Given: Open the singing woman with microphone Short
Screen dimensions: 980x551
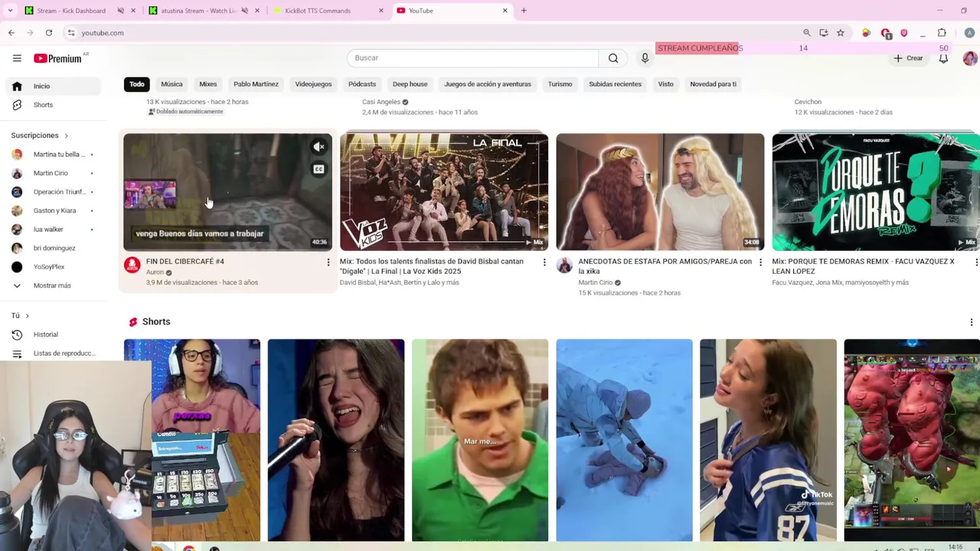Looking at the screenshot, I should [x=336, y=440].
